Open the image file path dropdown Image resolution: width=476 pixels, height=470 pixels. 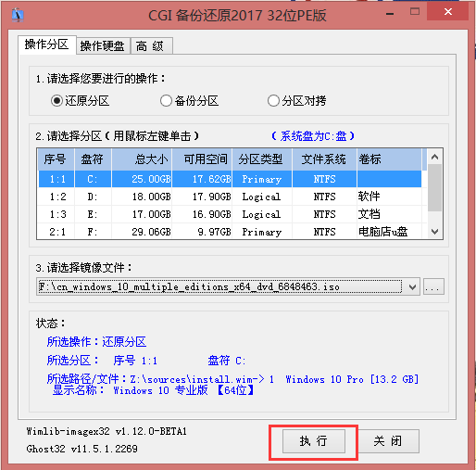pos(412,287)
